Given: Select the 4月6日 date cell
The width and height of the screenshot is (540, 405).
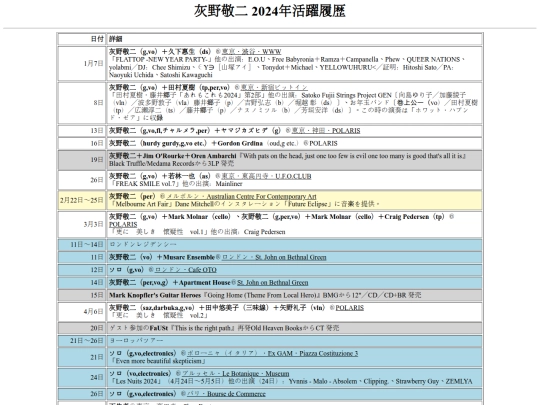Looking at the screenshot, I should click(x=82, y=311).
